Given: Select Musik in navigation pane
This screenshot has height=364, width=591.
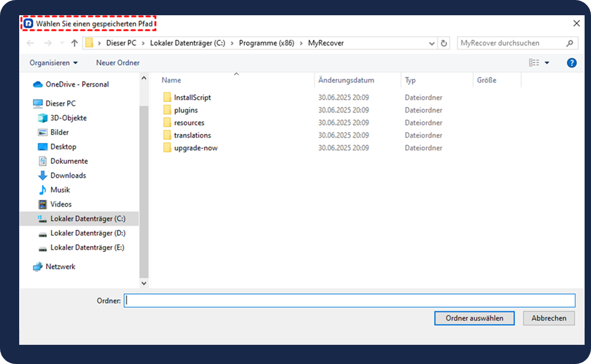Looking at the screenshot, I should click(60, 190).
